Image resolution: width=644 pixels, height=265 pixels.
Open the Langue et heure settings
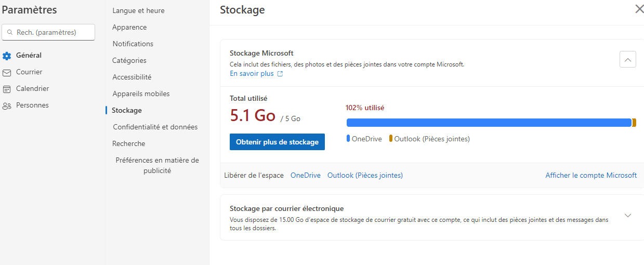[x=138, y=10]
